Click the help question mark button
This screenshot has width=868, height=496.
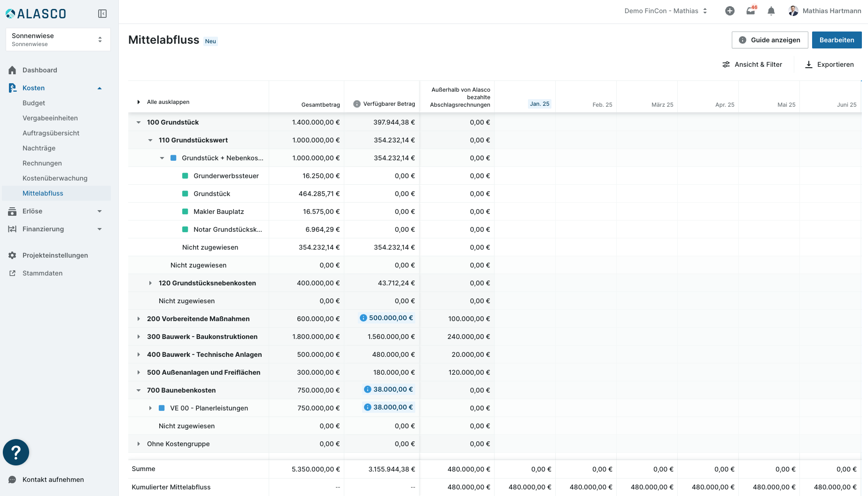point(16,452)
